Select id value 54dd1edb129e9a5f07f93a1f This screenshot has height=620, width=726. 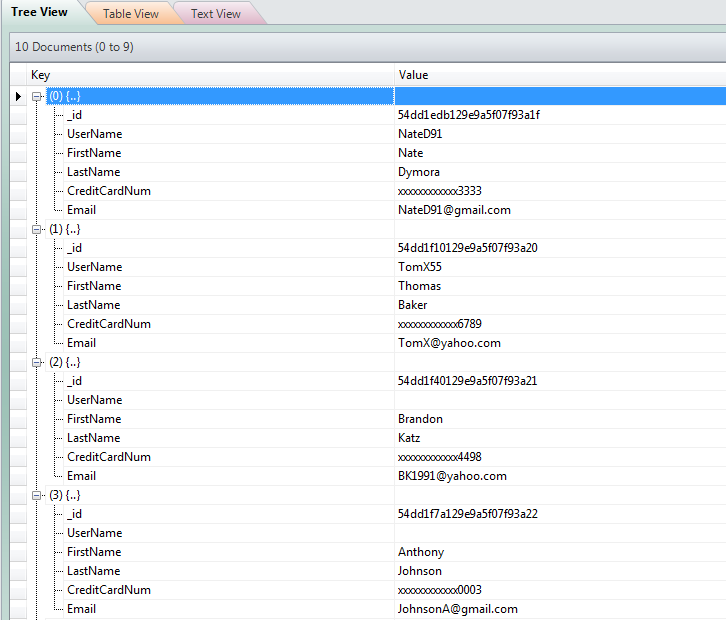[469, 115]
